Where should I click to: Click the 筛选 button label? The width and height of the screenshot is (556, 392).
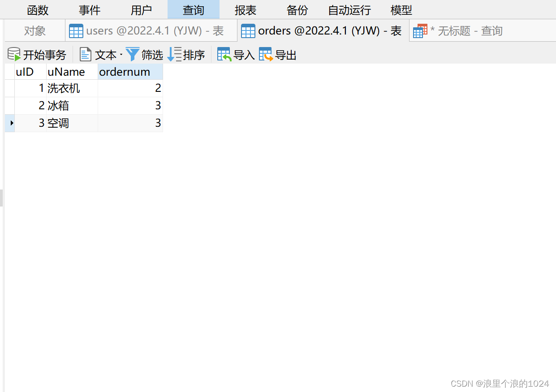pyautogui.click(x=152, y=55)
